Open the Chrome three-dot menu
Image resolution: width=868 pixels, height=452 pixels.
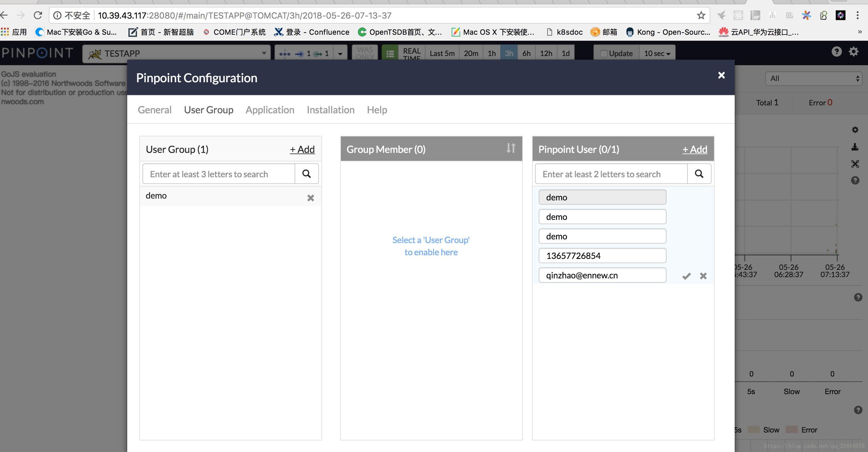(x=858, y=15)
